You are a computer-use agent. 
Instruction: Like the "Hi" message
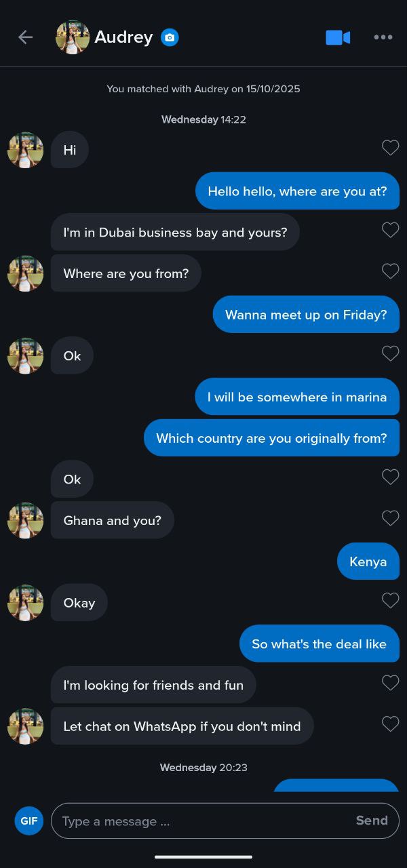[390, 148]
